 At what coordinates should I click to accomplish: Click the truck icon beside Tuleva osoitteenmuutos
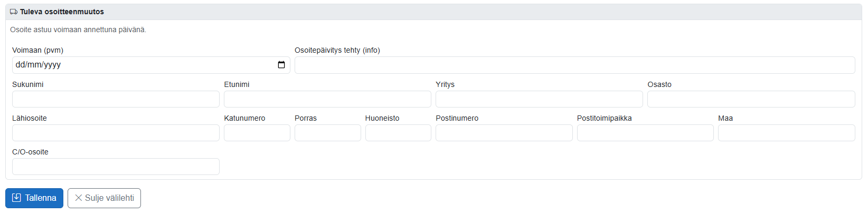pyautogui.click(x=14, y=12)
